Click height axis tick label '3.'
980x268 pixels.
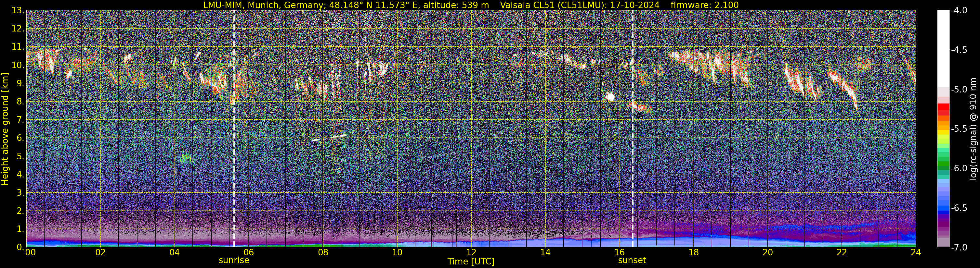20,193
